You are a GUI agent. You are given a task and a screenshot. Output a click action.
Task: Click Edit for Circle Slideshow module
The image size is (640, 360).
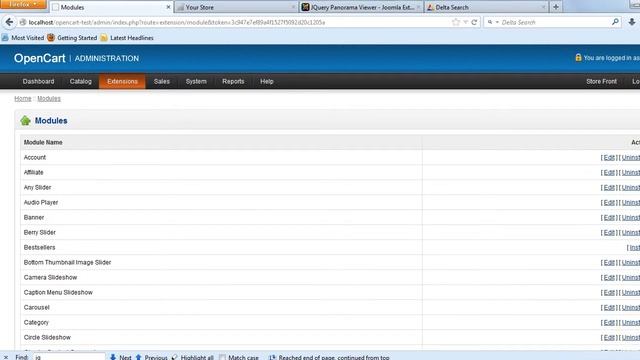[x=609, y=338]
